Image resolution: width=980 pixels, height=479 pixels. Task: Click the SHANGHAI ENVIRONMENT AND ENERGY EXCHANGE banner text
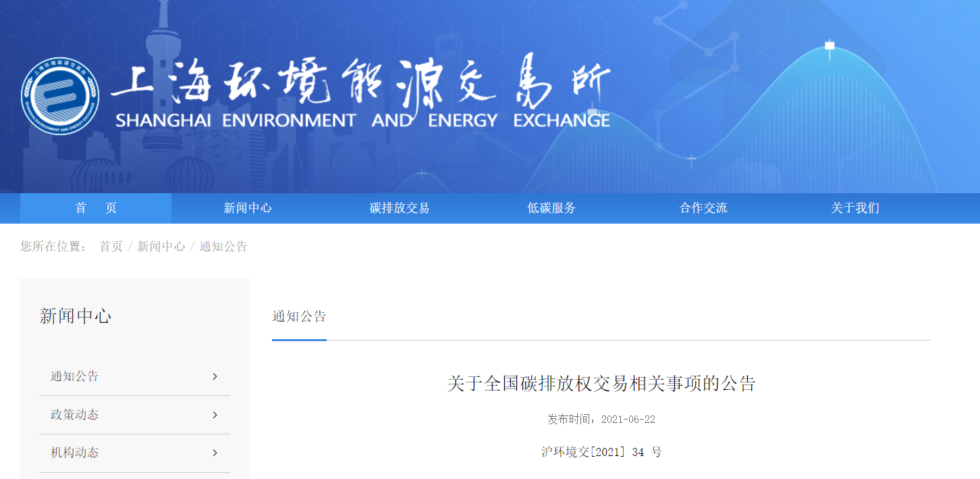pyautogui.click(x=363, y=121)
